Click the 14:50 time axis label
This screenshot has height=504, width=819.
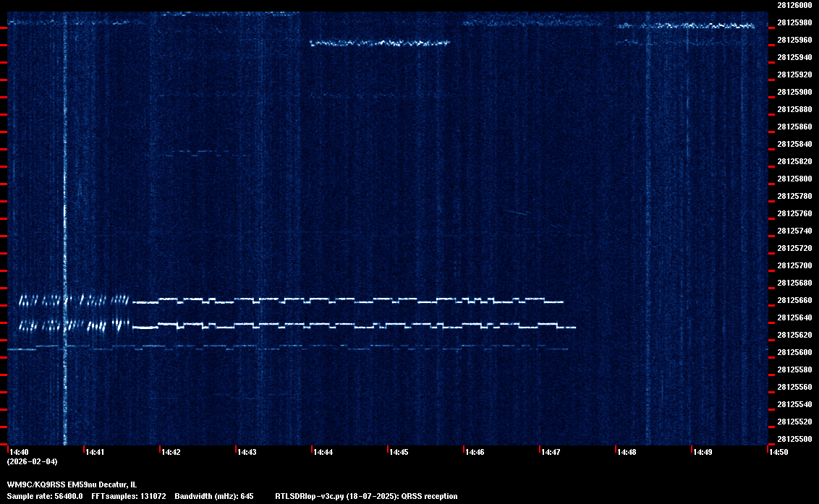pyautogui.click(x=778, y=452)
